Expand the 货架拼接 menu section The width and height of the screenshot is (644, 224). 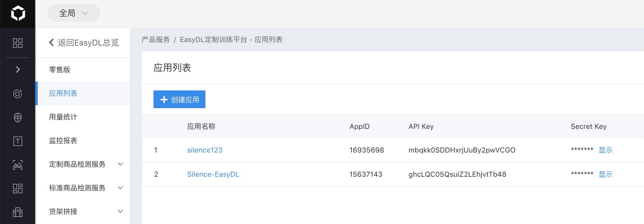click(x=120, y=211)
